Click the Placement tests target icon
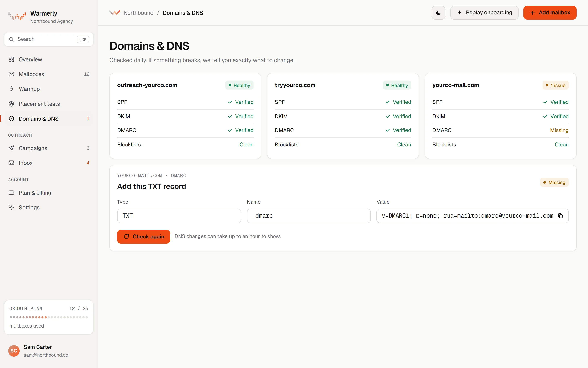The height and width of the screenshot is (368, 588). click(x=11, y=104)
